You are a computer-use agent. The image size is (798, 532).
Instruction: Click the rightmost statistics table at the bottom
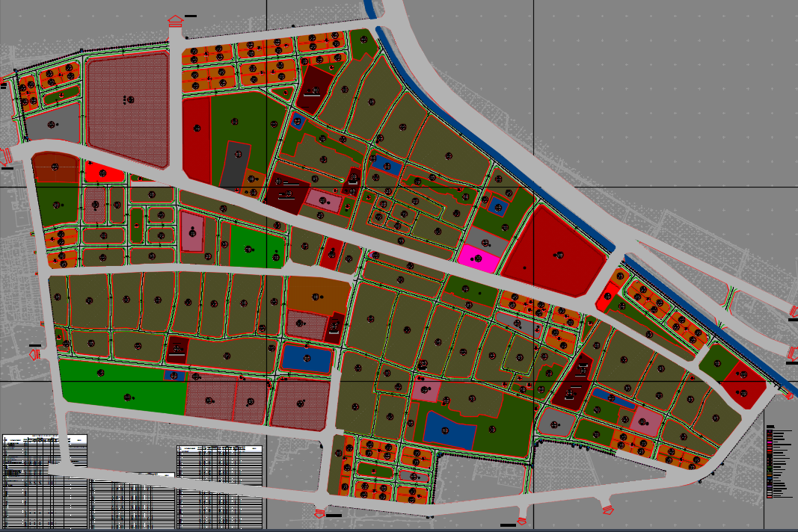click(220, 486)
